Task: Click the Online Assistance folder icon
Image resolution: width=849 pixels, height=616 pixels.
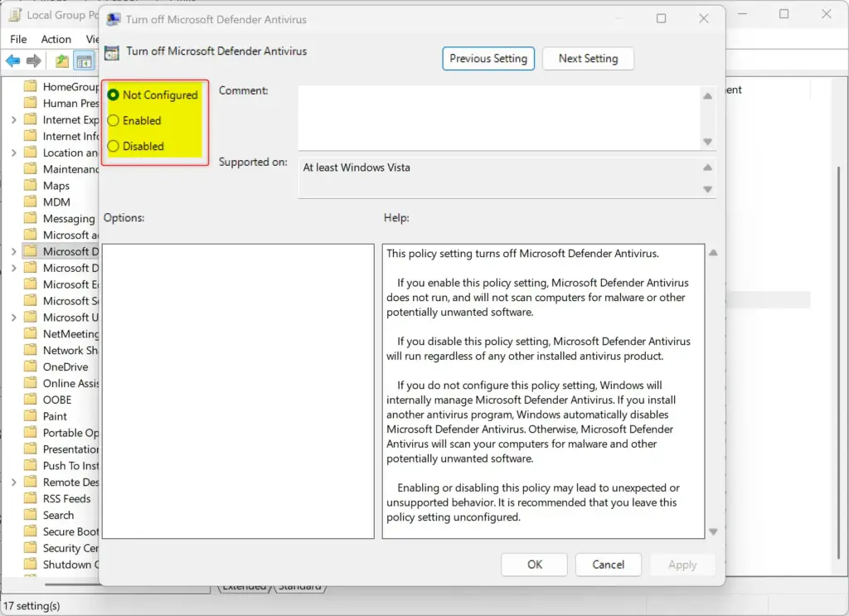Action: pyautogui.click(x=31, y=383)
